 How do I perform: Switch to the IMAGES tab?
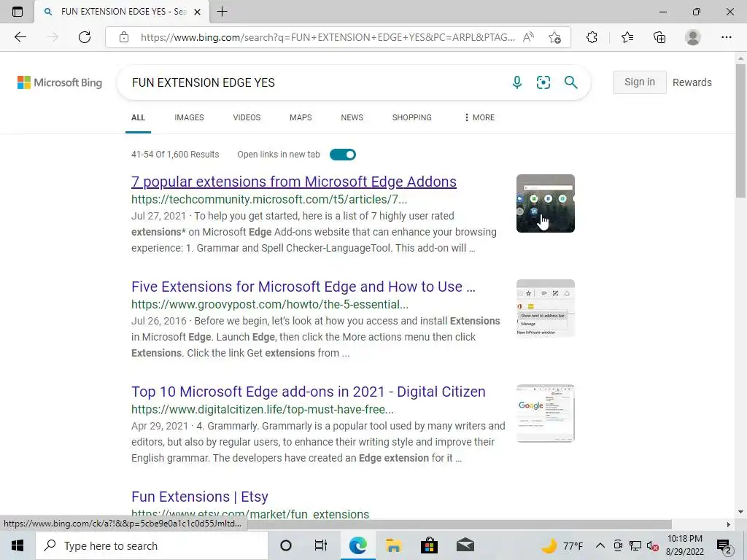(189, 117)
